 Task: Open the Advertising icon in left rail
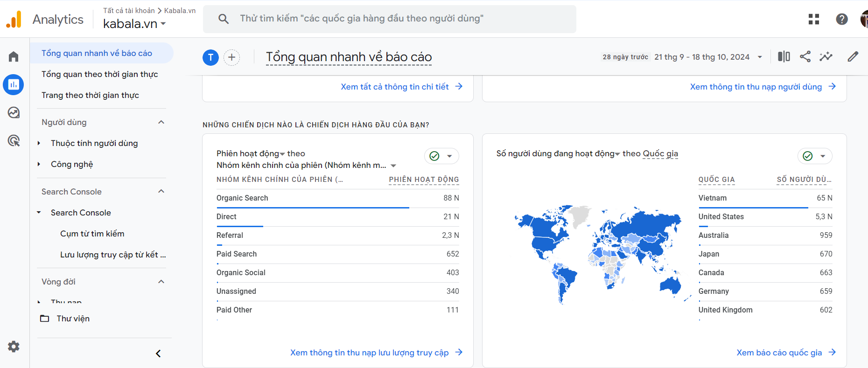click(14, 140)
